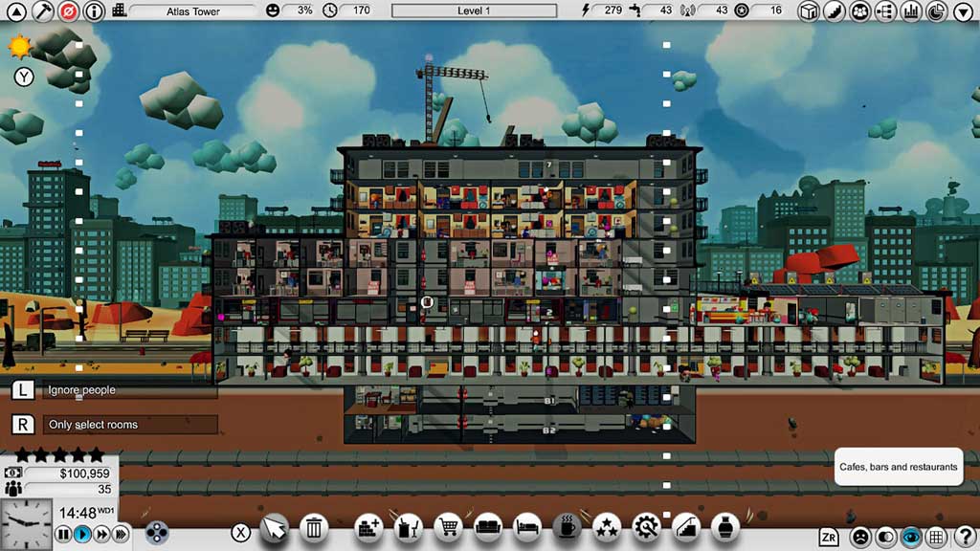Open the pie chart reports icon

pyautogui.click(x=937, y=11)
